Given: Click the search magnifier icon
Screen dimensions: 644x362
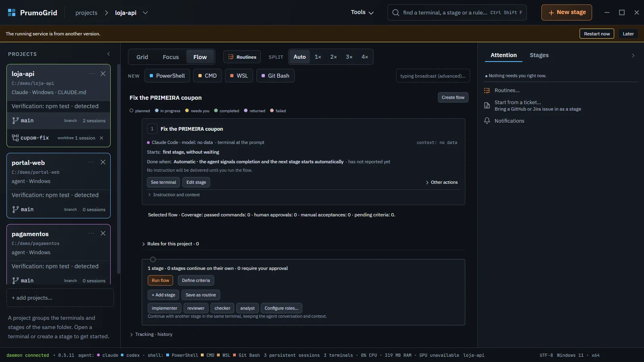Looking at the screenshot, I should tap(396, 12).
